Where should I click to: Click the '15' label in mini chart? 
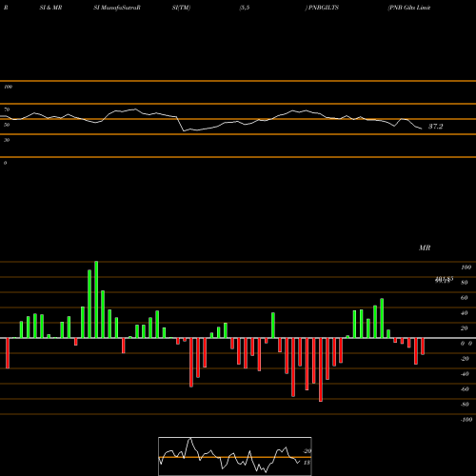click(307, 463)
